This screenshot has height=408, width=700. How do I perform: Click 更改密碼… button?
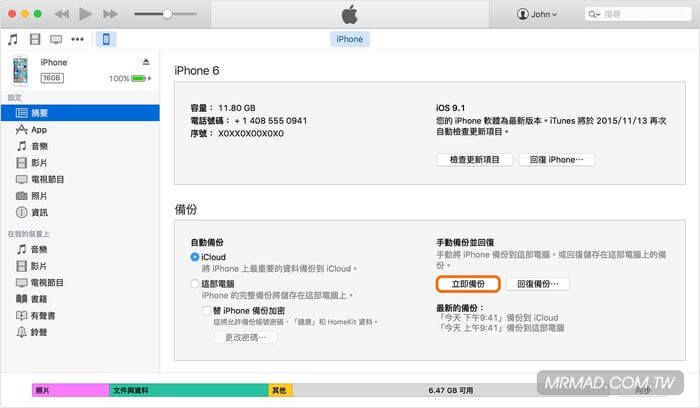pyautogui.click(x=246, y=337)
